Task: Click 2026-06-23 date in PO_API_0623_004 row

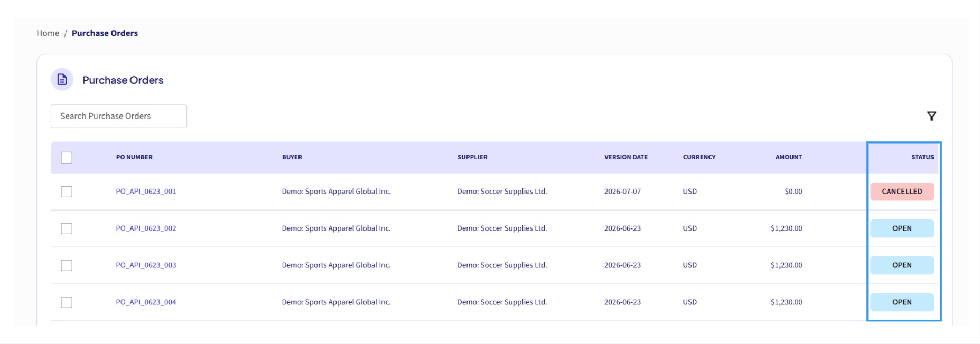Action: (x=622, y=302)
